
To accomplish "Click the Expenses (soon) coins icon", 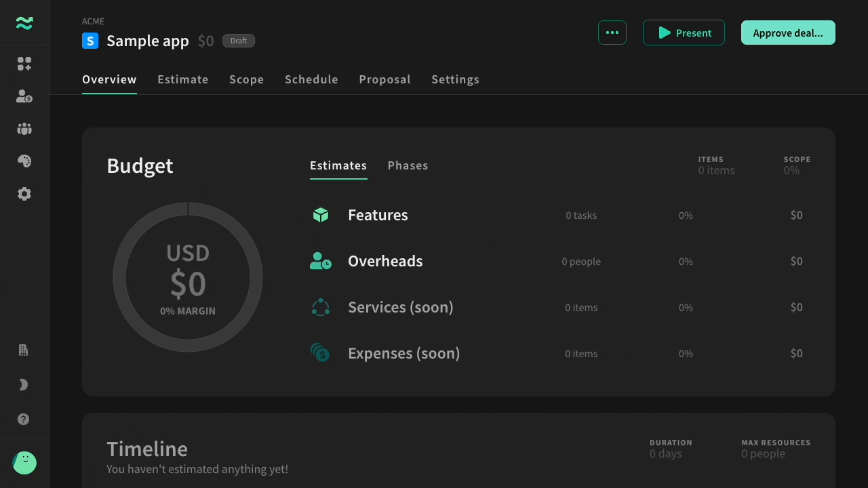I will point(320,352).
